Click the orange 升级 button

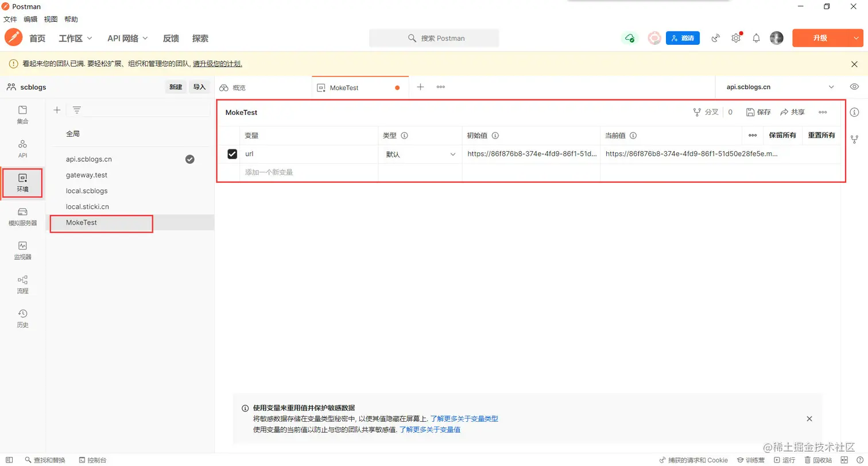820,38
